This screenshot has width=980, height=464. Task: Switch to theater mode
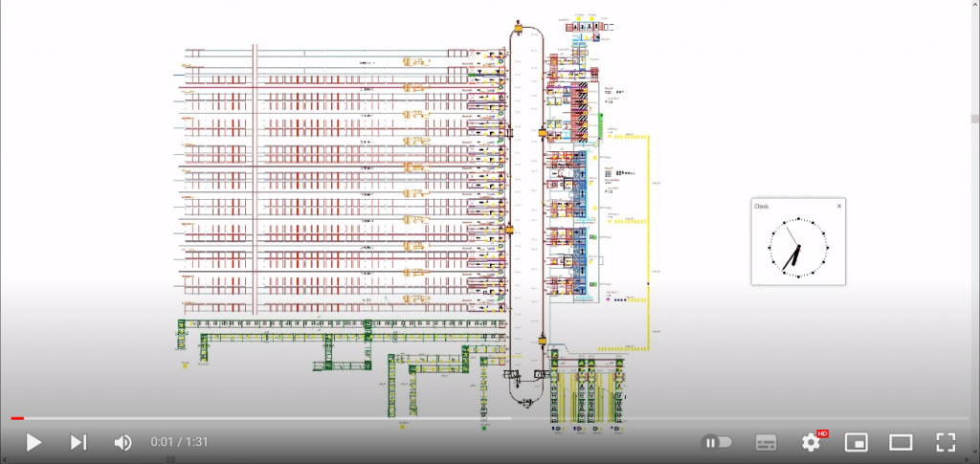[901, 442]
